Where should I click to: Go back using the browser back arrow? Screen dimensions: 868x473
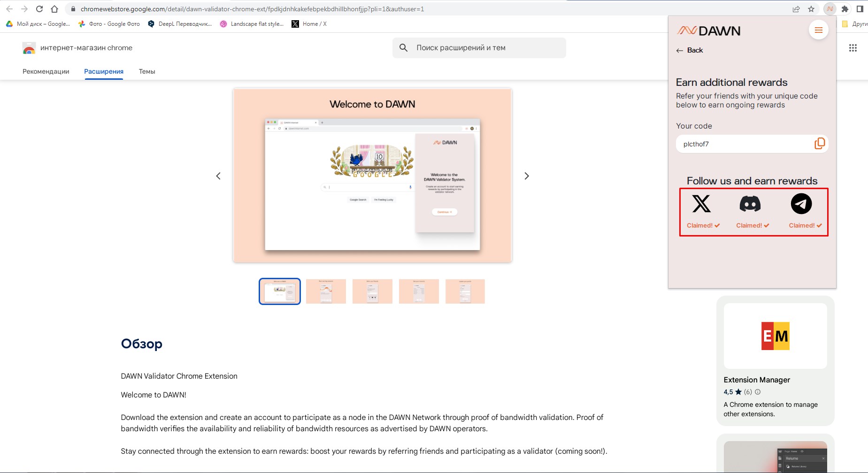[x=9, y=9]
